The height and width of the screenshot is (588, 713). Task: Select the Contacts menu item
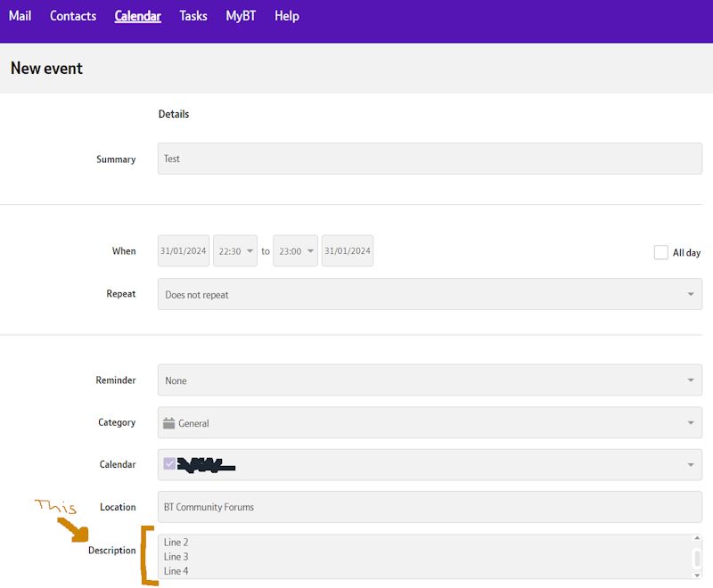72,15
